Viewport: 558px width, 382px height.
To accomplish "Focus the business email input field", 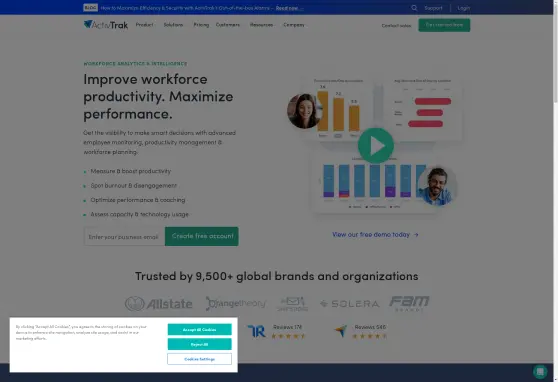I will coord(124,236).
